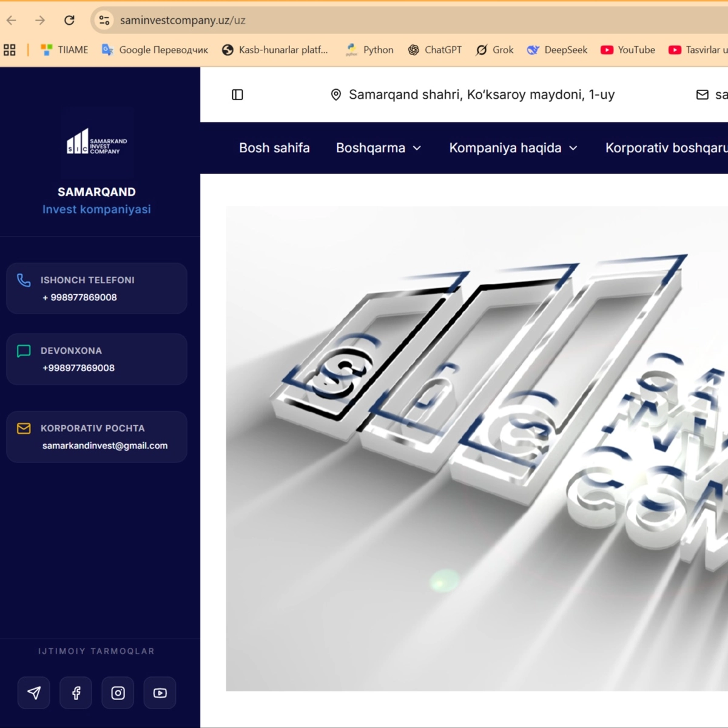
Task: Open the Facebook social link icon
Action: coord(76,693)
